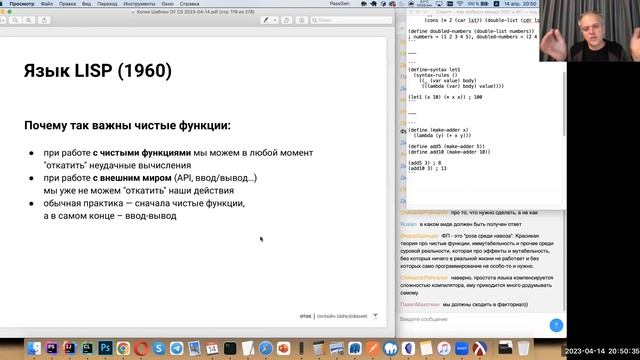Screen dimensions: 640x360
Task: Click the slide heading "Язык LISP (1960)"
Action: click(x=98, y=71)
